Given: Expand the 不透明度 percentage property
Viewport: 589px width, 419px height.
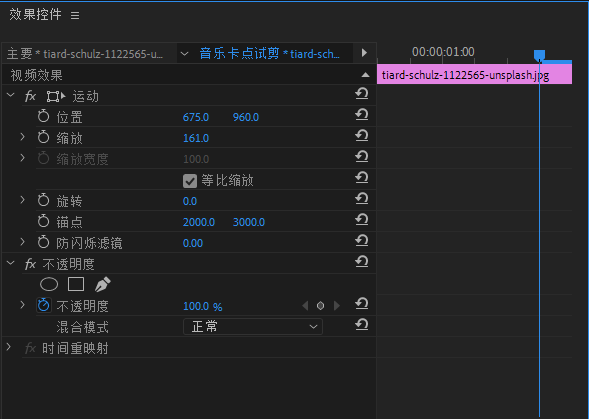Looking at the screenshot, I should point(23,305).
